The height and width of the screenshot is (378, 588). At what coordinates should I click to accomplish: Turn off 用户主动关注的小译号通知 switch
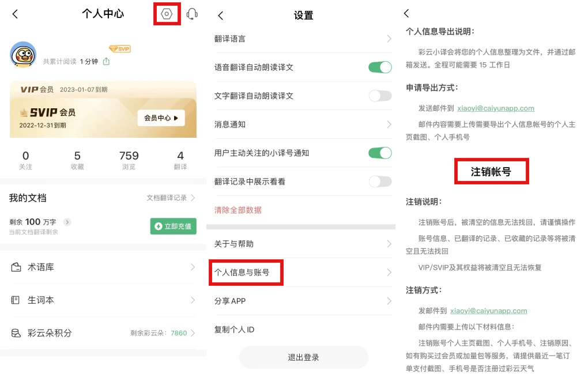click(x=380, y=153)
